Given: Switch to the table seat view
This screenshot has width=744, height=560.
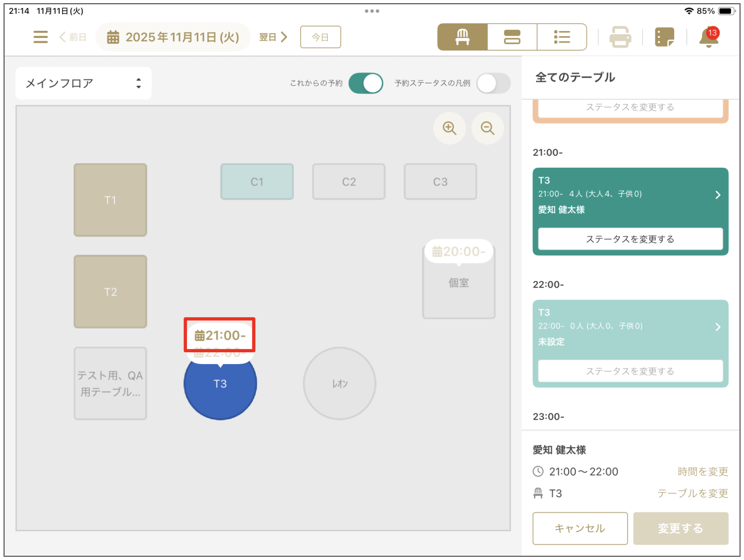Looking at the screenshot, I should point(462,37).
